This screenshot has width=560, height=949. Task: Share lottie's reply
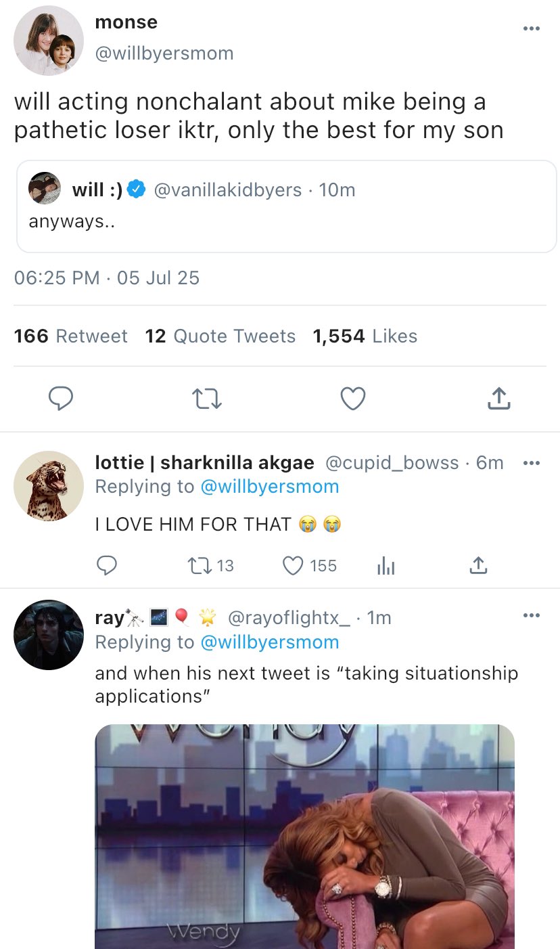477,565
